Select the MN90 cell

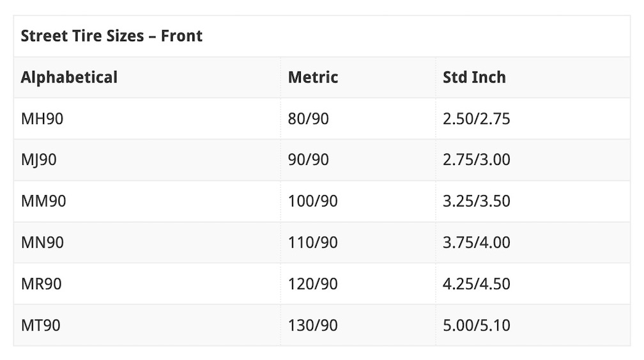pos(42,242)
